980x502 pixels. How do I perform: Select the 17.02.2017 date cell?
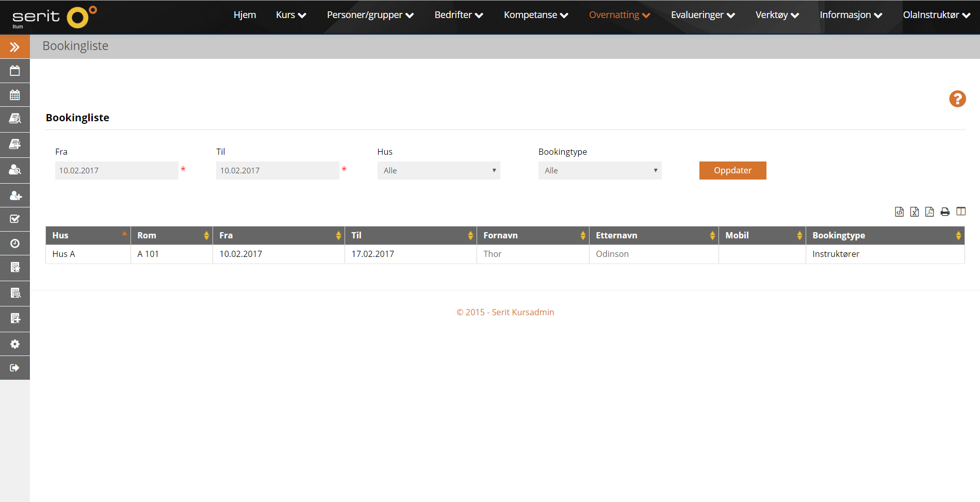(411, 254)
